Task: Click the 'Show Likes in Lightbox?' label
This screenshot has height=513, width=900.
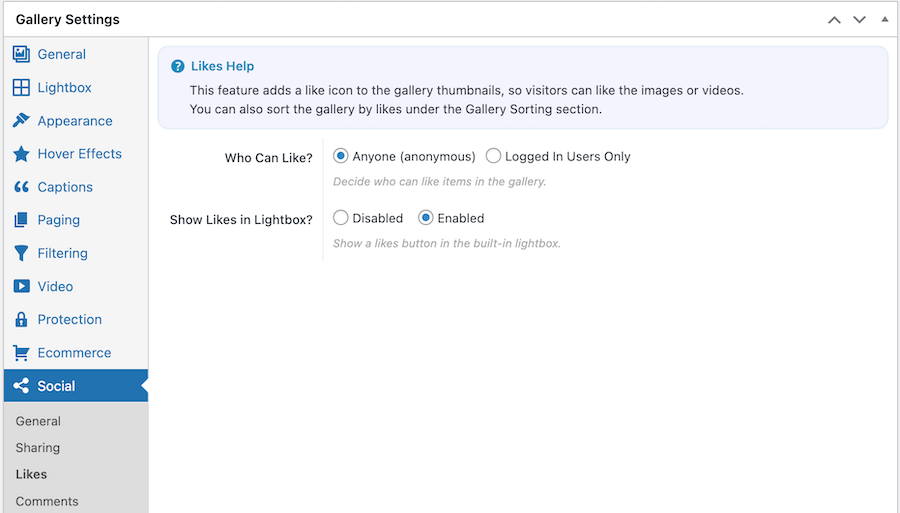Action: (241, 220)
